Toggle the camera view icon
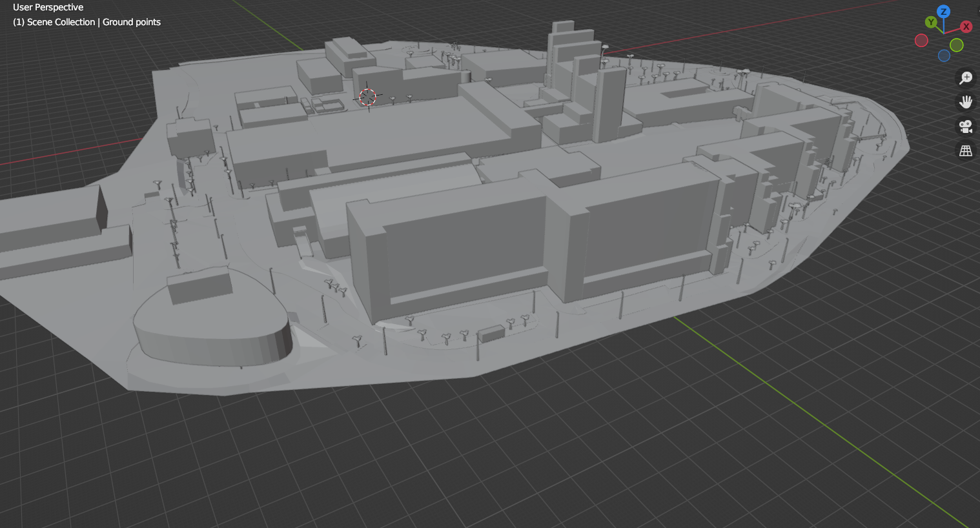The height and width of the screenshot is (528, 980). pyautogui.click(x=965, y=126)
